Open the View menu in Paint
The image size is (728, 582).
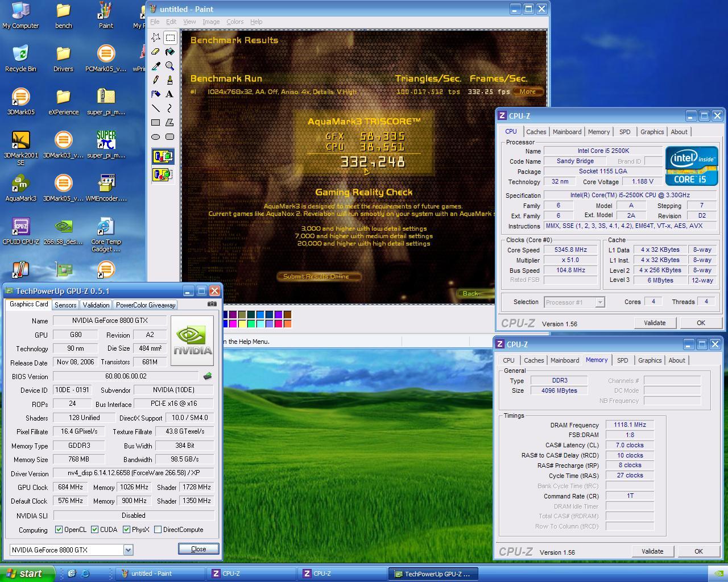(x=189, y=22)
